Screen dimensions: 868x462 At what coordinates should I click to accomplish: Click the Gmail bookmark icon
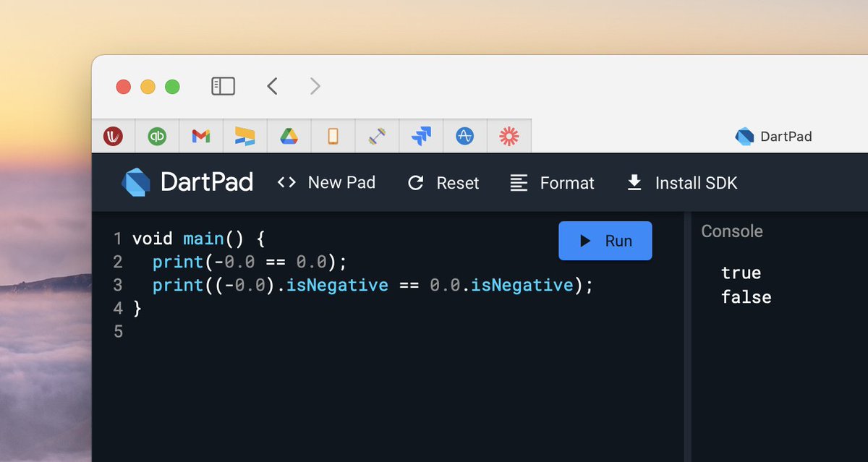(201, 135)
